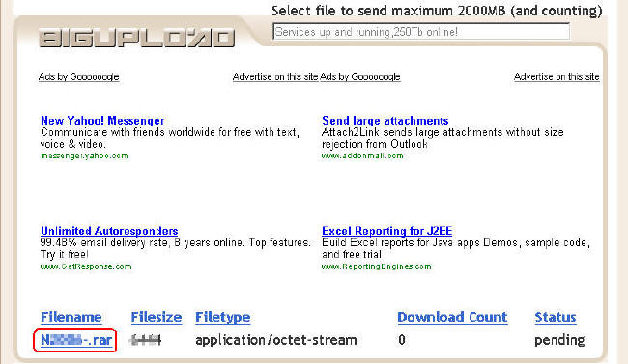The height and width of the screenshot is (364, 628).
Task: Click the services status message field
Action: click(421, 32)
